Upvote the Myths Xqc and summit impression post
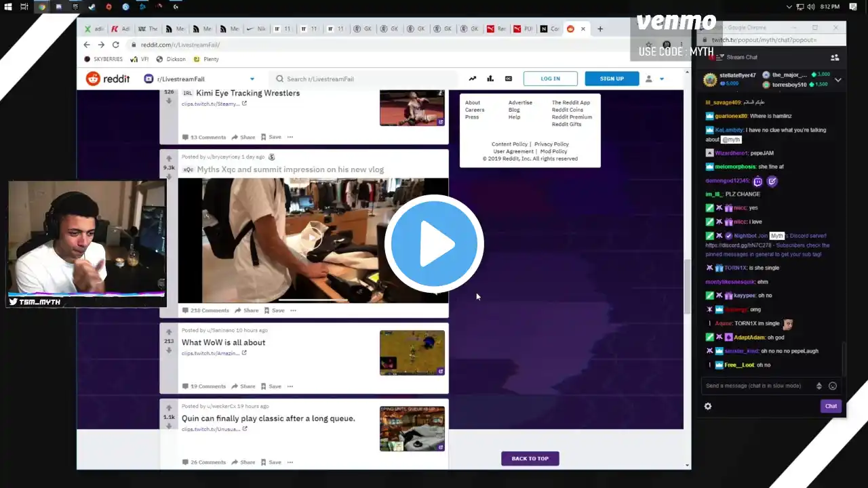This screenshot has width=868, height=488. (169, 159)
